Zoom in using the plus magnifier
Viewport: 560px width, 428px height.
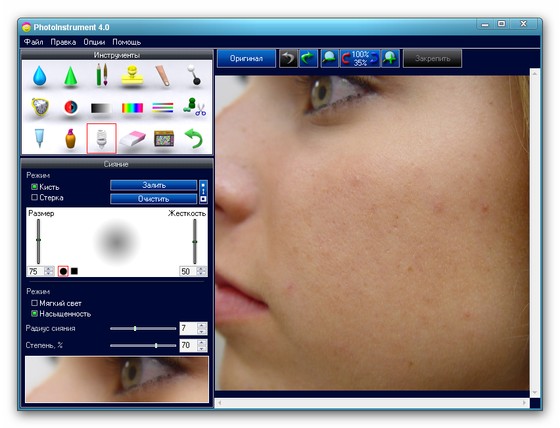point(390,58)
